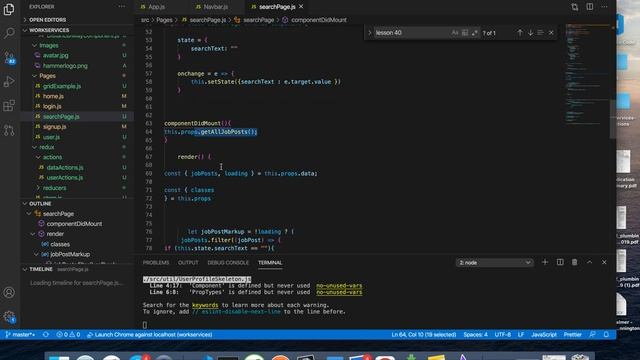Close the find widget

click(551, 33)
